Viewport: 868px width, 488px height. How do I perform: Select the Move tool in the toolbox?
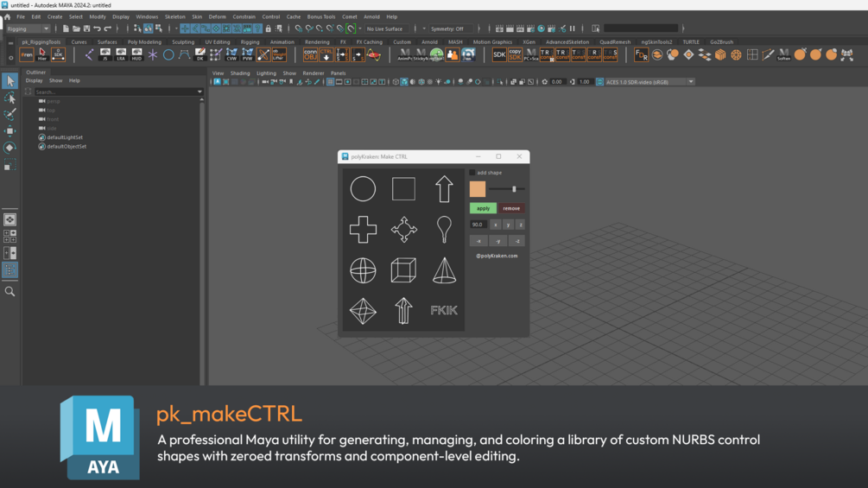click(x=10, y=131)
